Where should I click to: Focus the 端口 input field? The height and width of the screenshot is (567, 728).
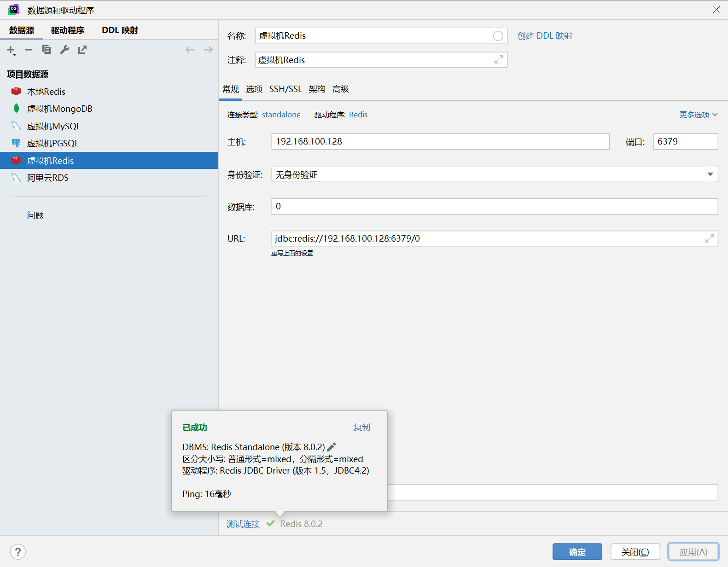[686, 142]
